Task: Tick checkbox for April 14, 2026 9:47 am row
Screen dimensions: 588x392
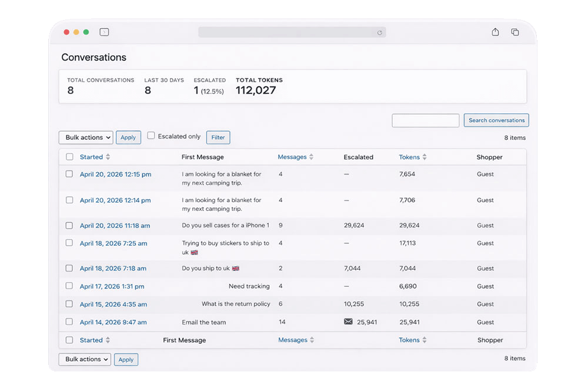Action: point(69,322)
